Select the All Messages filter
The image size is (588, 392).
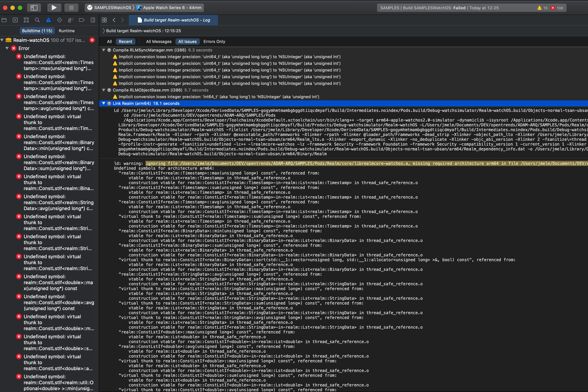point(159,41)
